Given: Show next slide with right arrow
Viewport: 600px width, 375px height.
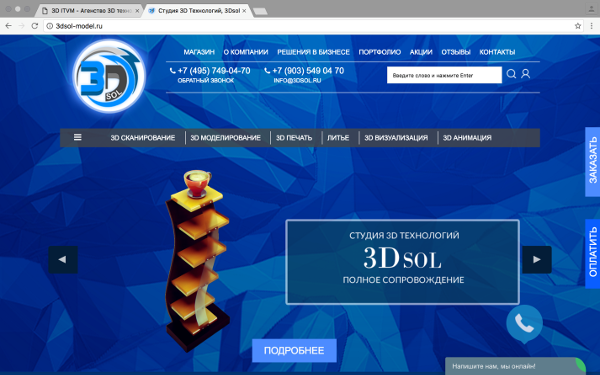Looking at the screenshot, I should click(x=537, y=260).
